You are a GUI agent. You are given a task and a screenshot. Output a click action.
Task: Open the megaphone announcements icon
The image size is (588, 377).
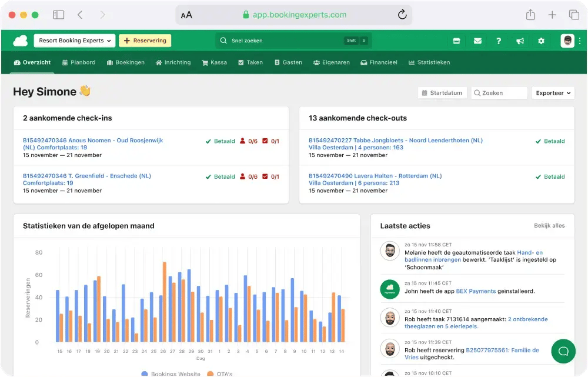click(520, 41)
